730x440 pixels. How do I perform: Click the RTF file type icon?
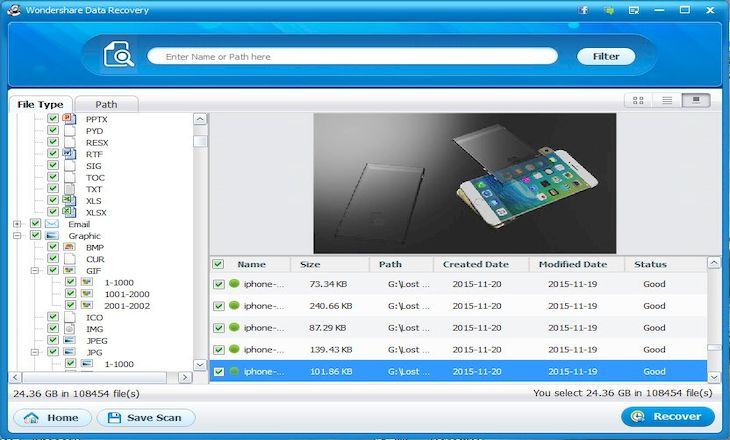[69, 154]
